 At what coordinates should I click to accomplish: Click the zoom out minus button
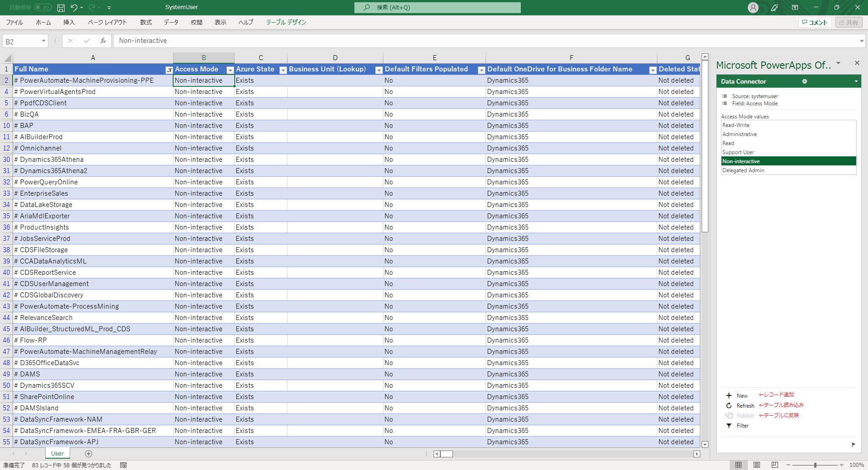pyautogui.click(x=788, y=465)
